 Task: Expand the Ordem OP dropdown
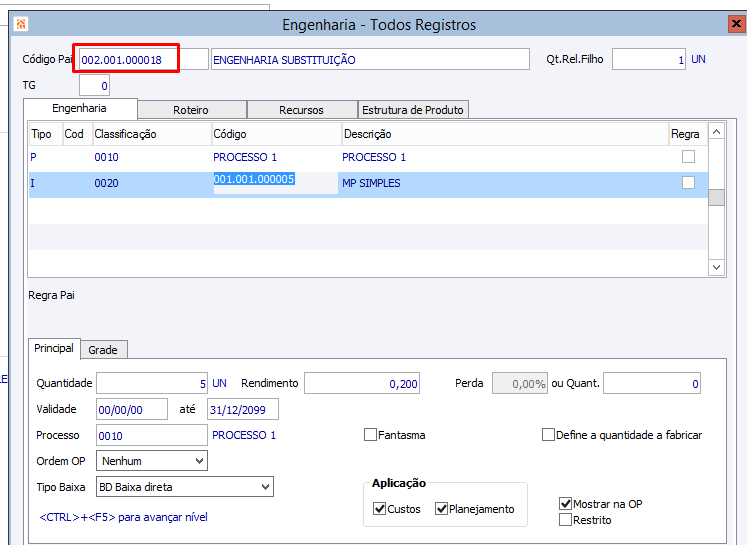tap(199, 461)
